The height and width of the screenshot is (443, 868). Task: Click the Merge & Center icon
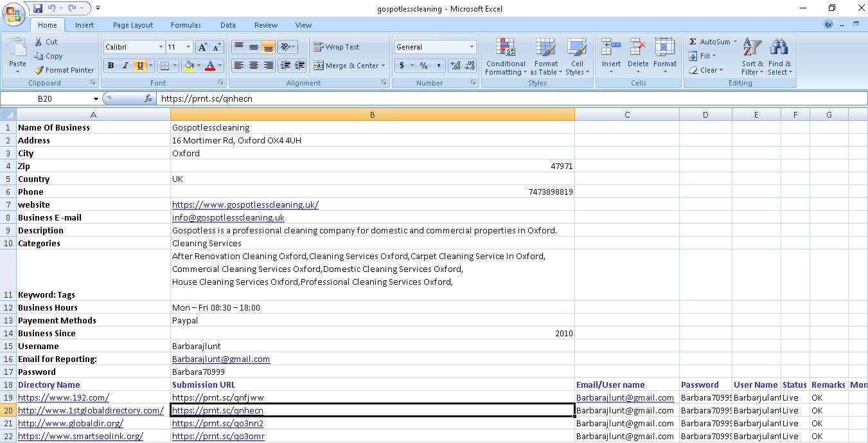click(x=347, y=65)
